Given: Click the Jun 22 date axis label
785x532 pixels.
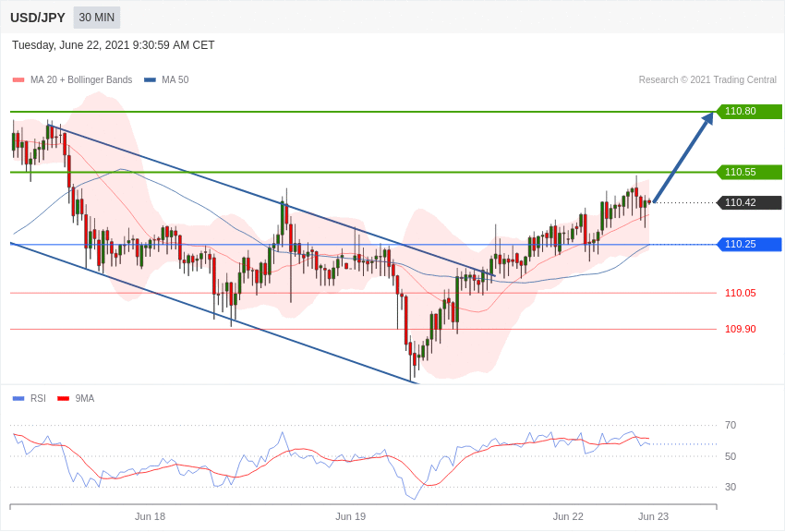Looking at the screenshot, I should click(568, 516).
